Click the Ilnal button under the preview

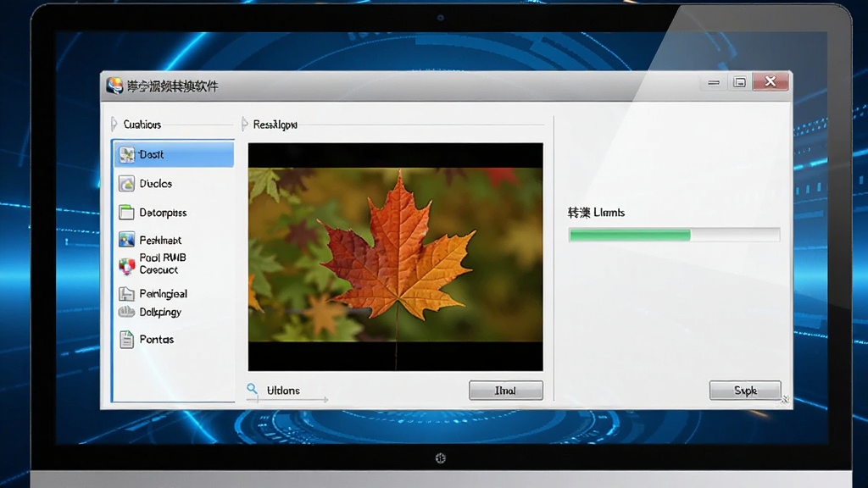click(x=505, y=390)
